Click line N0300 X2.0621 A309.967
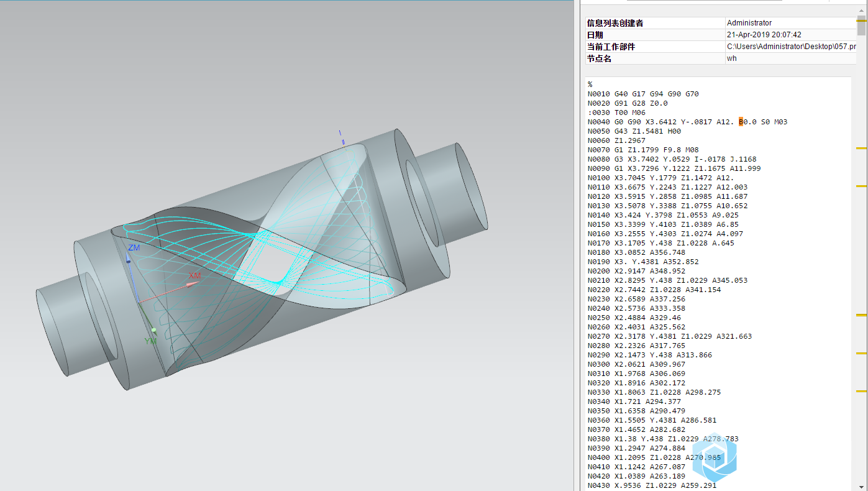Screen dimensions: 868x491 point(637,364)
